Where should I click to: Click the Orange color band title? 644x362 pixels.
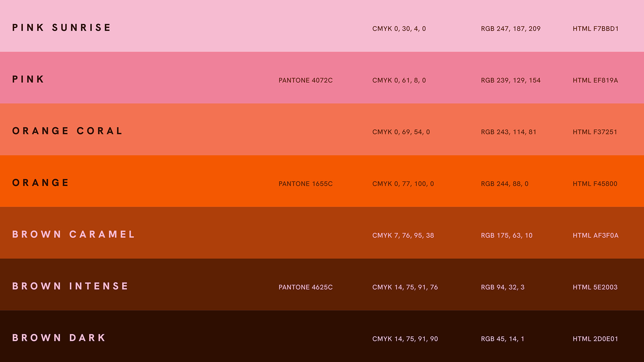point(41,183)
